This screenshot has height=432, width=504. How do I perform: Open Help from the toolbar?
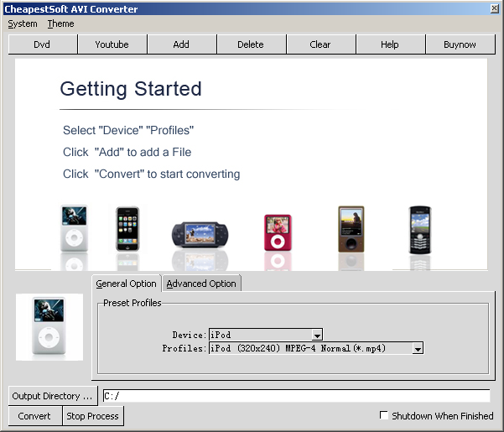tap(390, 44)
